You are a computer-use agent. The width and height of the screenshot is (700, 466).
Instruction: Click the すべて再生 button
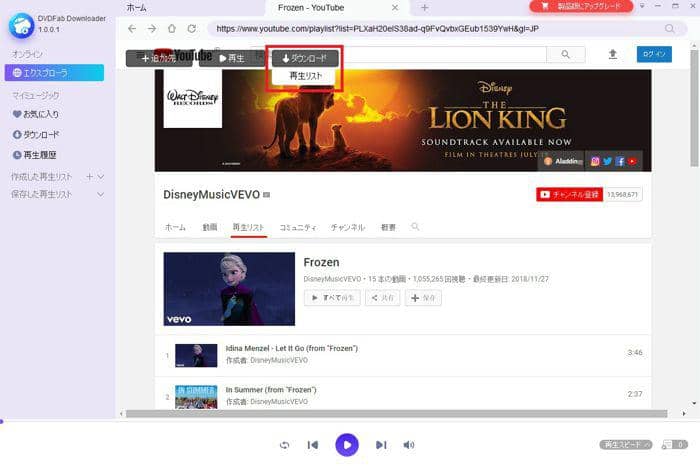tap(332, 298)
